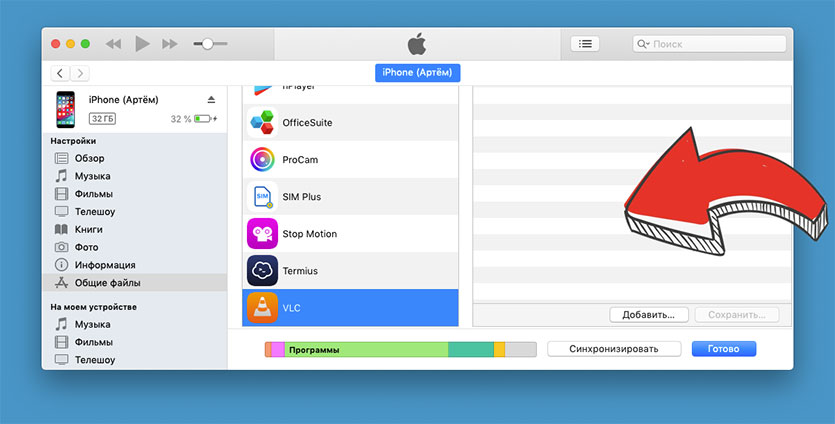Click the SIM Plus app icon
The width and height of the screenshot is (835, 424).
[x=262, y=197]
